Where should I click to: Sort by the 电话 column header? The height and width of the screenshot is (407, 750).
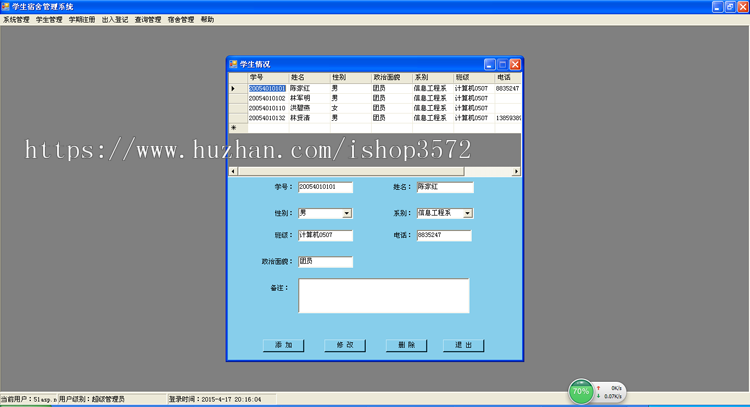508,77
